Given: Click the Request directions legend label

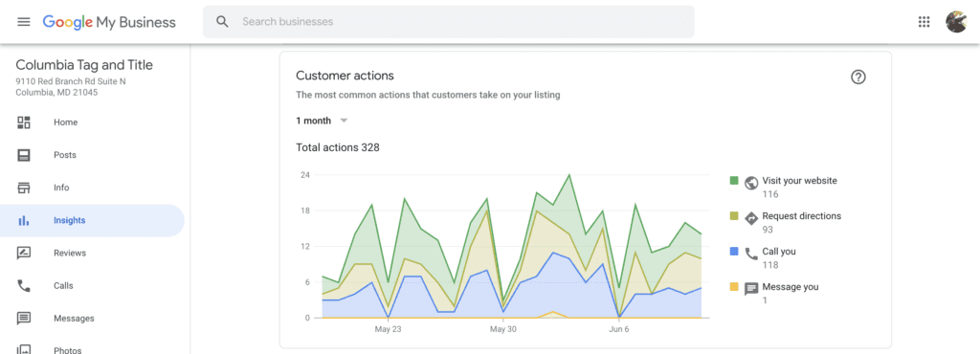Looking at the screenshot, I should click(x=802, y=216).
